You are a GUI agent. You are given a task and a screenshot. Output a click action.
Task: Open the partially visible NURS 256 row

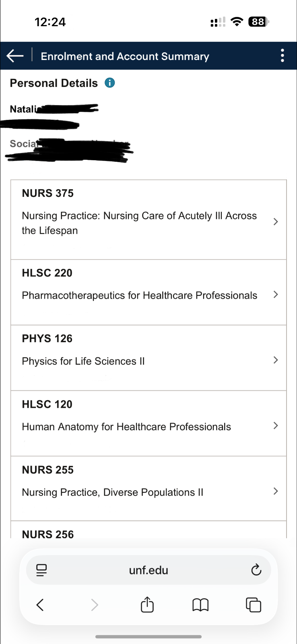tap(48, 534)
